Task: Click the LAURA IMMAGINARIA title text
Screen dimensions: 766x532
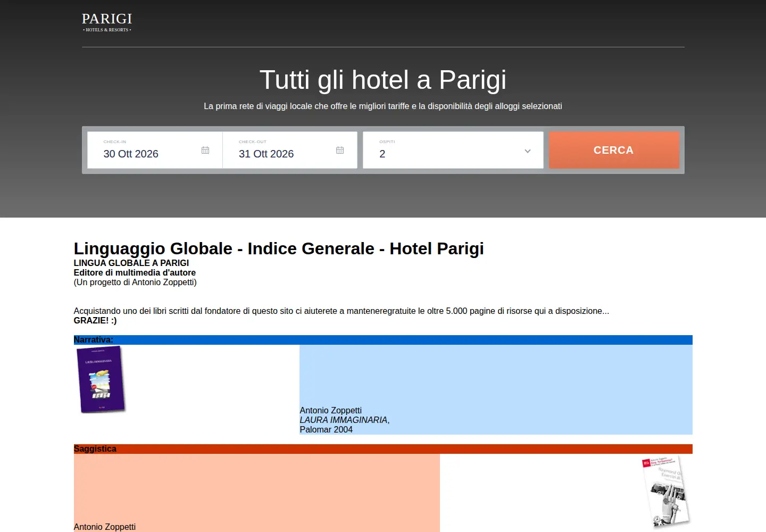Action: [345, 420]
